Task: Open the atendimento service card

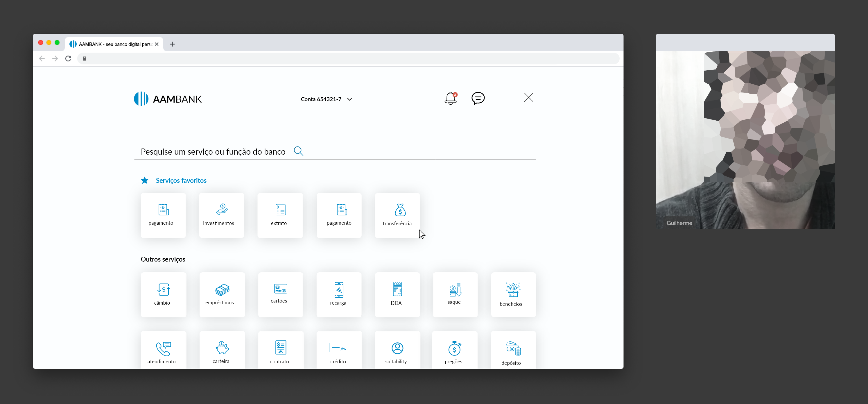Action: pyautogui.click(x=164, y=350)
